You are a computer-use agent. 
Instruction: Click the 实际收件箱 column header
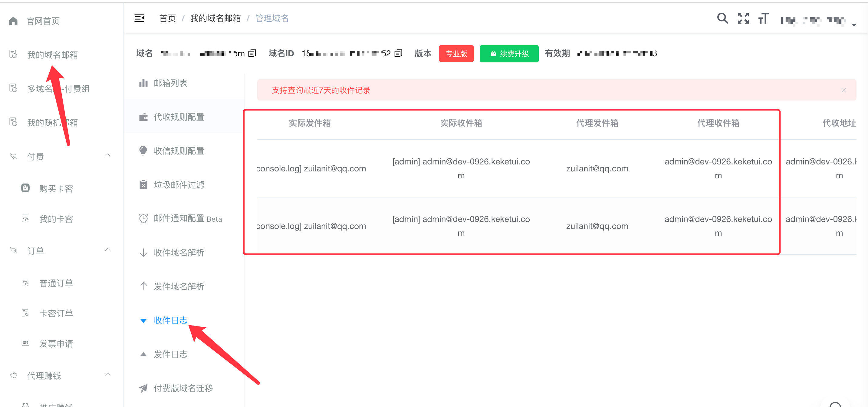pos(461,123)
